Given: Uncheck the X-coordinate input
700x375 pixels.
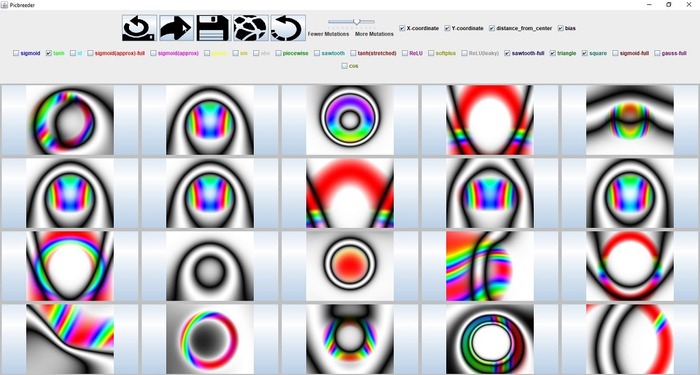Looking at the screenshot, I should 402,28.
